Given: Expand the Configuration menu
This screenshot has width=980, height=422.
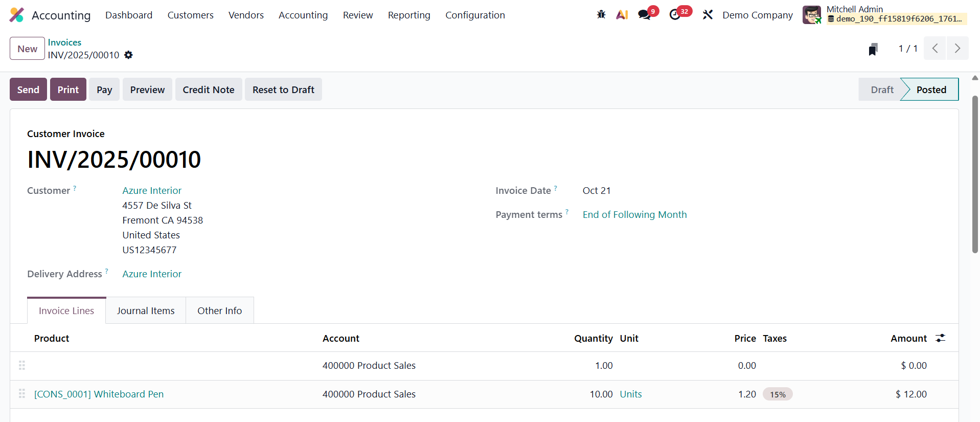Looking at the screenshot, I should coord(474,15).
